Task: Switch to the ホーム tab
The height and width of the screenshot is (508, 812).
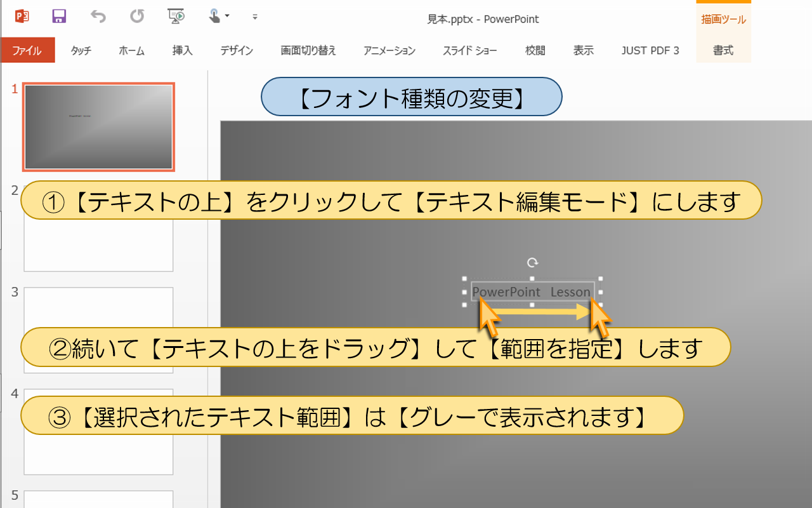Action: (131, 51)
